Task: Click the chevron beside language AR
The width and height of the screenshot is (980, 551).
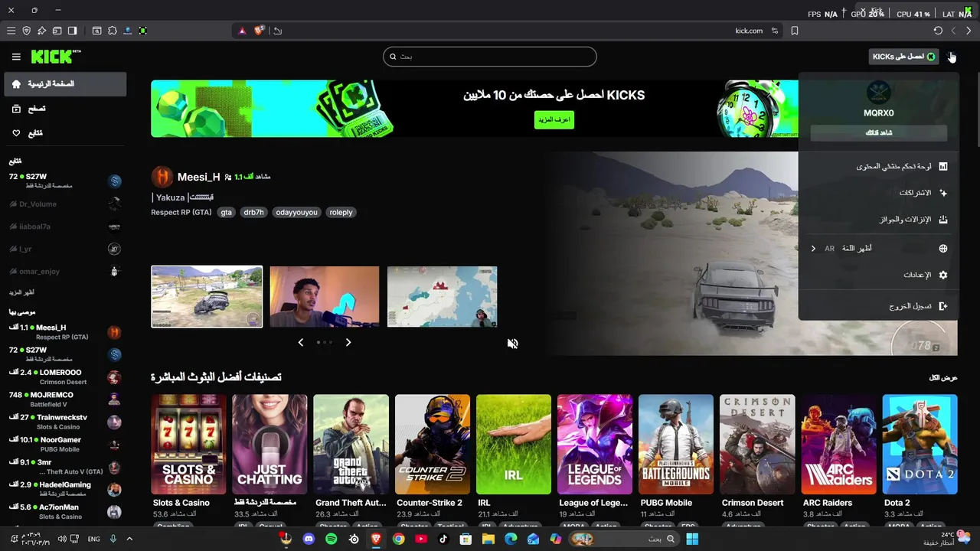Action: [x=813, y=249]
